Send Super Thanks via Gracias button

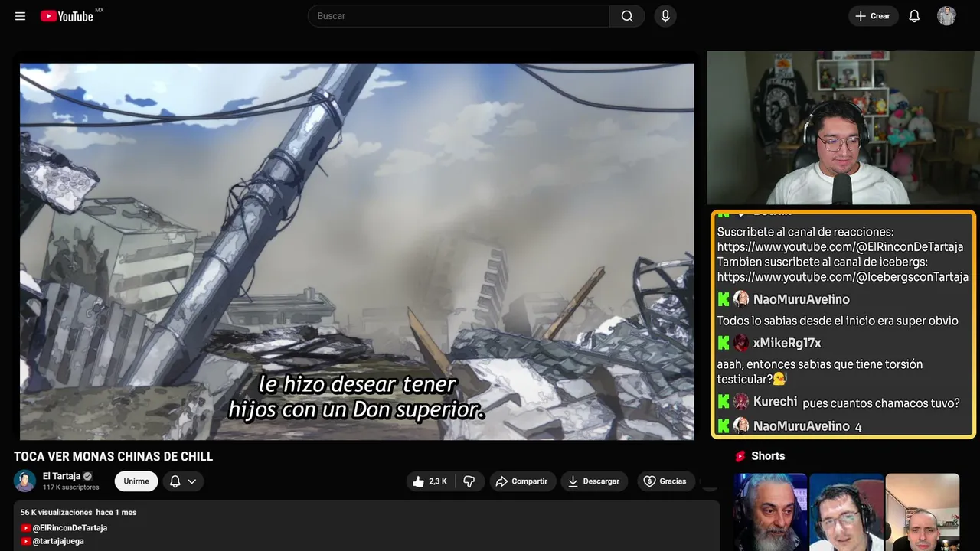(x=665, y=481)
